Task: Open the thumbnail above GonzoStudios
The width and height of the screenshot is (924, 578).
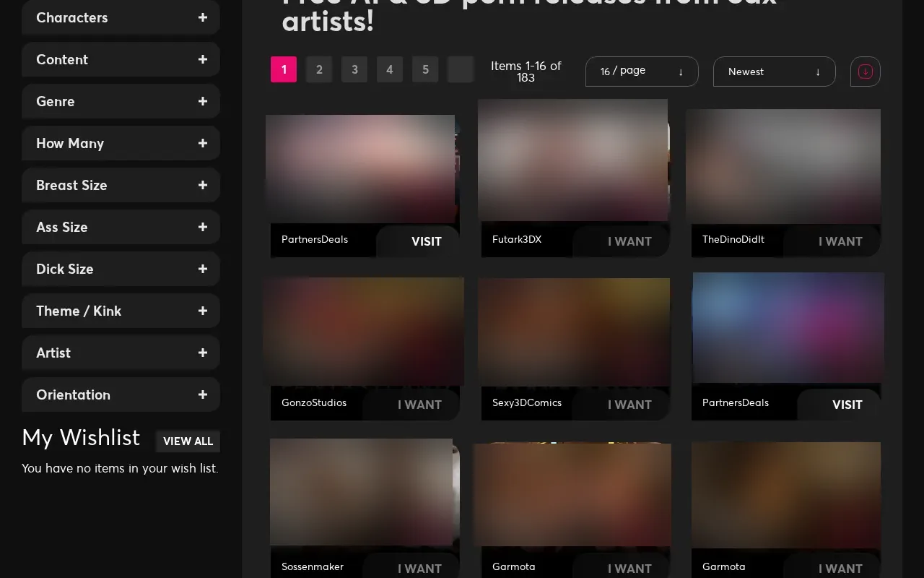Action: click(x=364, y=332)
